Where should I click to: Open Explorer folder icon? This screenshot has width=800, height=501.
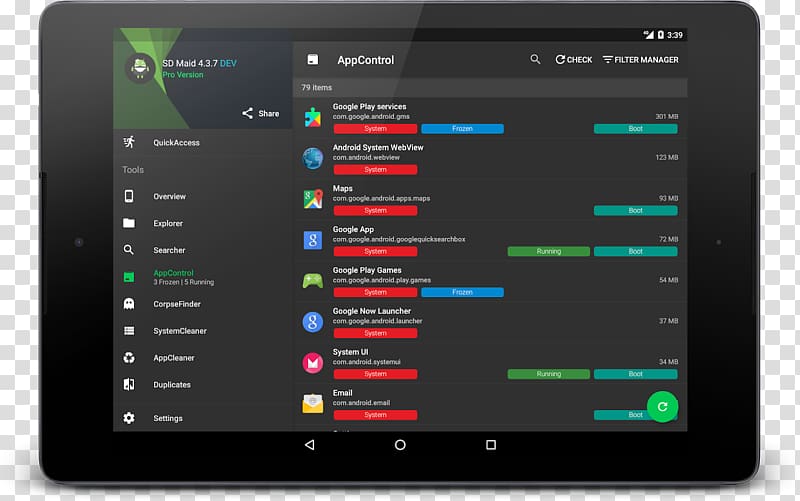(129, 223)
